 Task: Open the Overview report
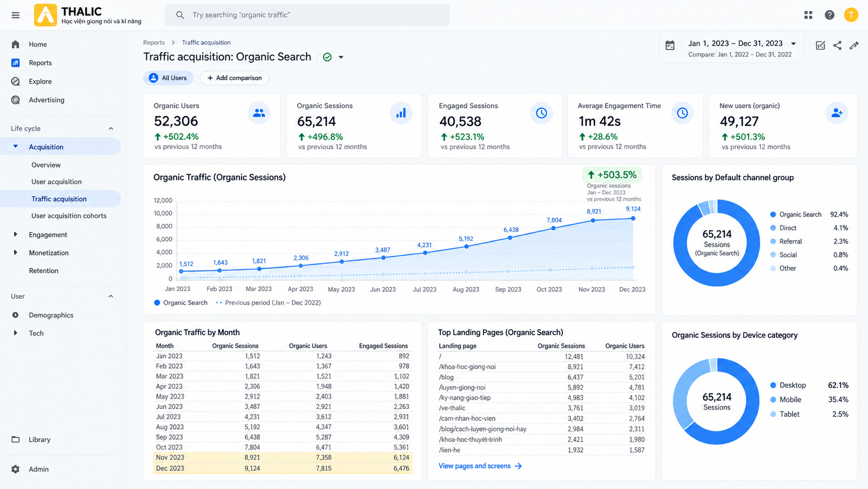click(46, 165)
